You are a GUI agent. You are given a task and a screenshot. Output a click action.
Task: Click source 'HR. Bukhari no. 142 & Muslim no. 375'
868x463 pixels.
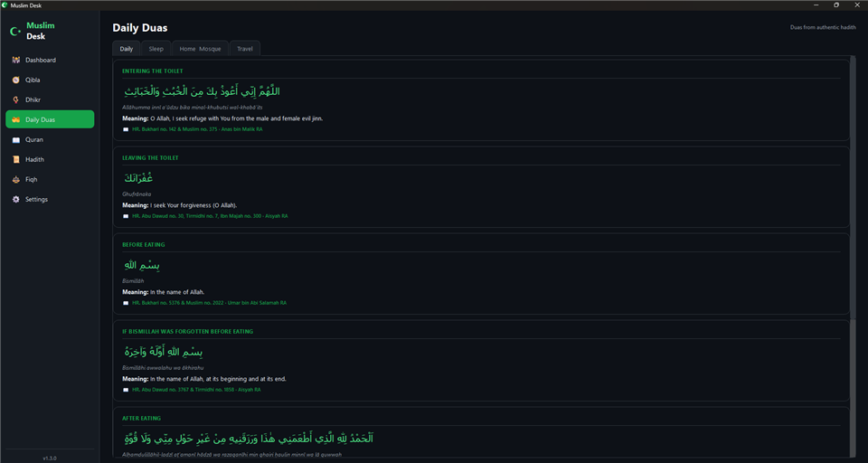[197, 129]
